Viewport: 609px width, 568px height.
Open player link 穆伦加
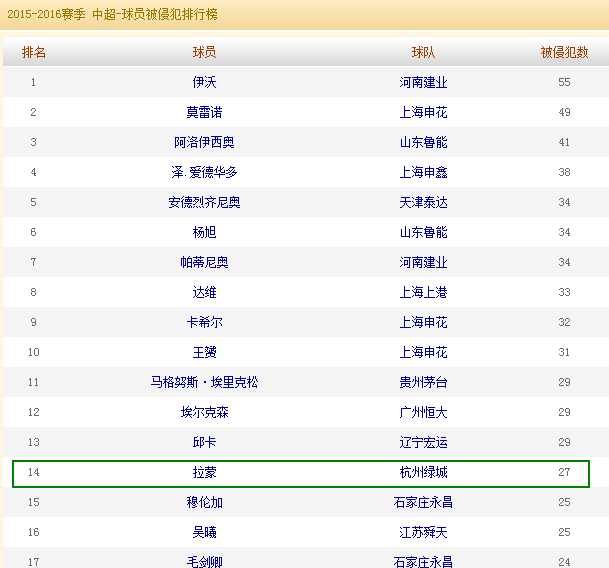tap(204, 502)
